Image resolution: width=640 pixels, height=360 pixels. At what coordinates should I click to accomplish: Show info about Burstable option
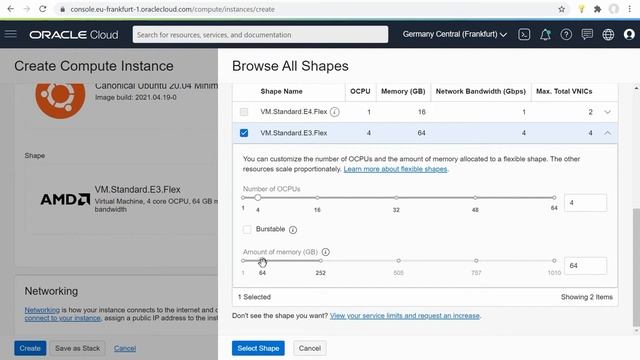[x=293, y=230]
